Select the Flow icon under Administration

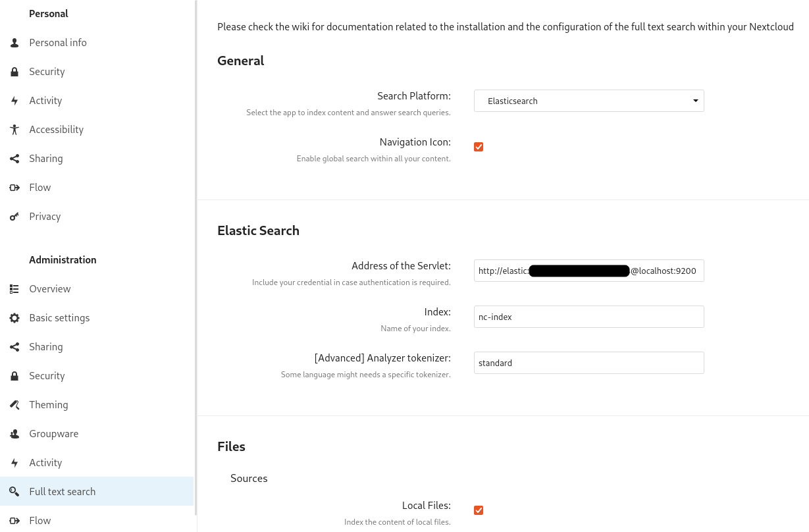(14, 520)
